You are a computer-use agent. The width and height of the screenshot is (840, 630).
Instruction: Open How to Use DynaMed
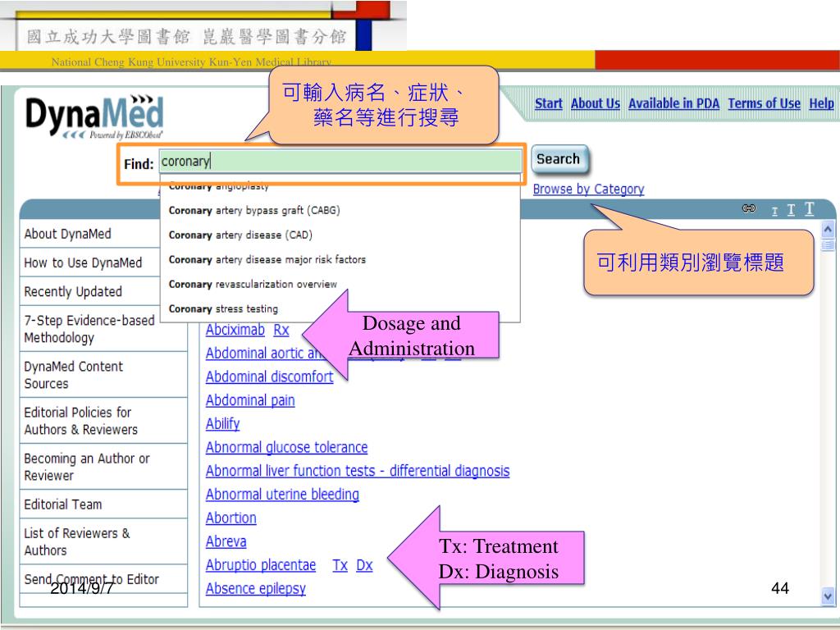click(90, 263)
